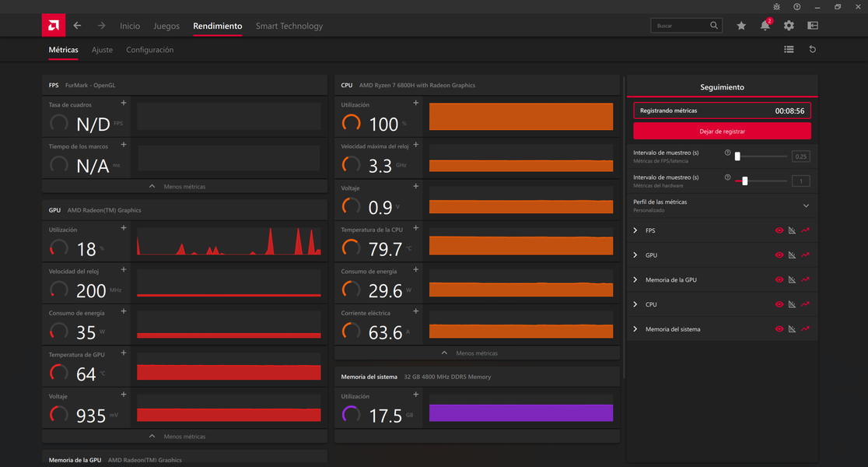Open the bug report tool icon
This screenshot has height=467, width=868.
coord(776,6)
